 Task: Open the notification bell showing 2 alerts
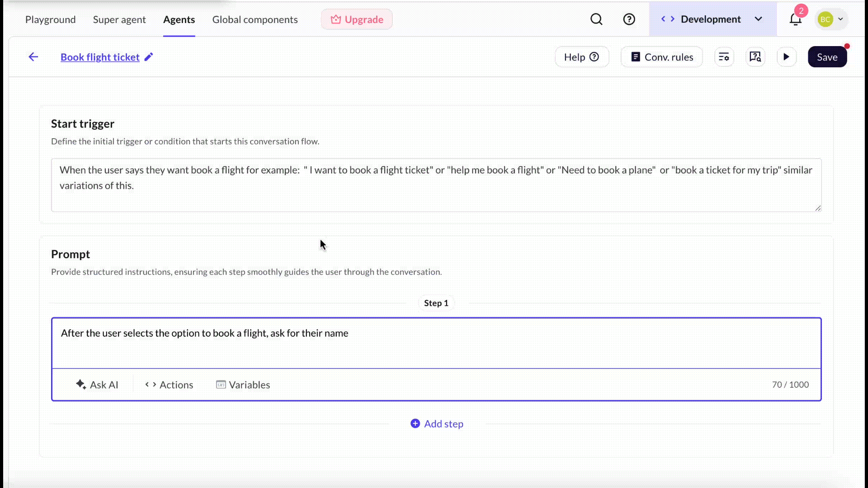(x=795, y=19)
